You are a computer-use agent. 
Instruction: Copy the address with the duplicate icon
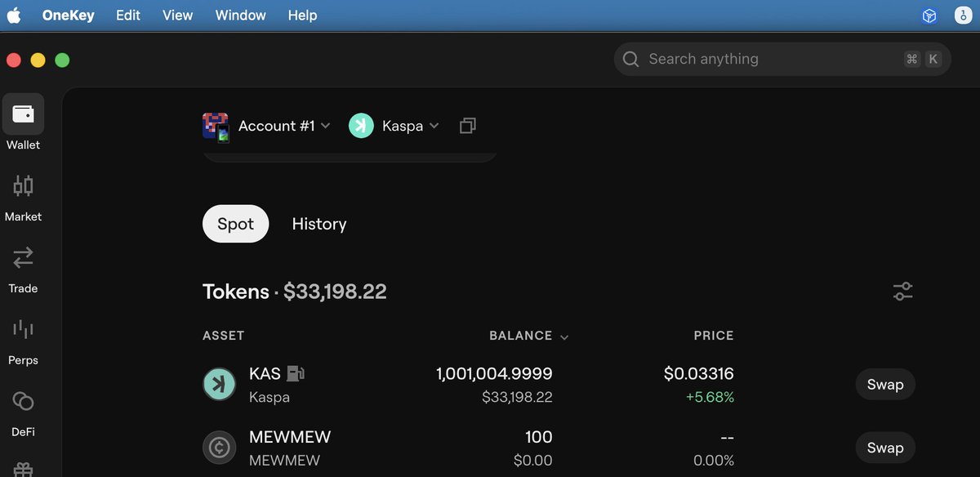467,126
